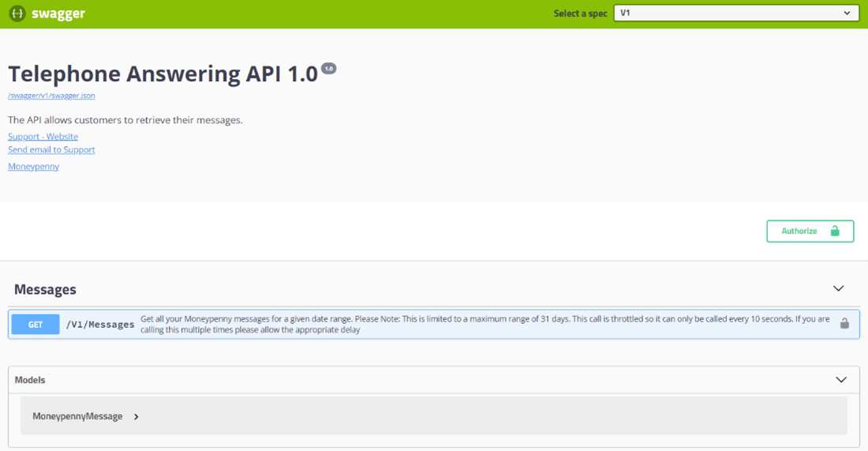Click the Telephone Answering API 1.0 title

(163, 73)
